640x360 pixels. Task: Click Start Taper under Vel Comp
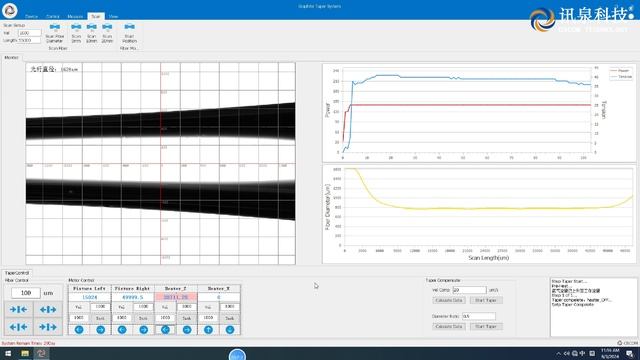point(486,300)
